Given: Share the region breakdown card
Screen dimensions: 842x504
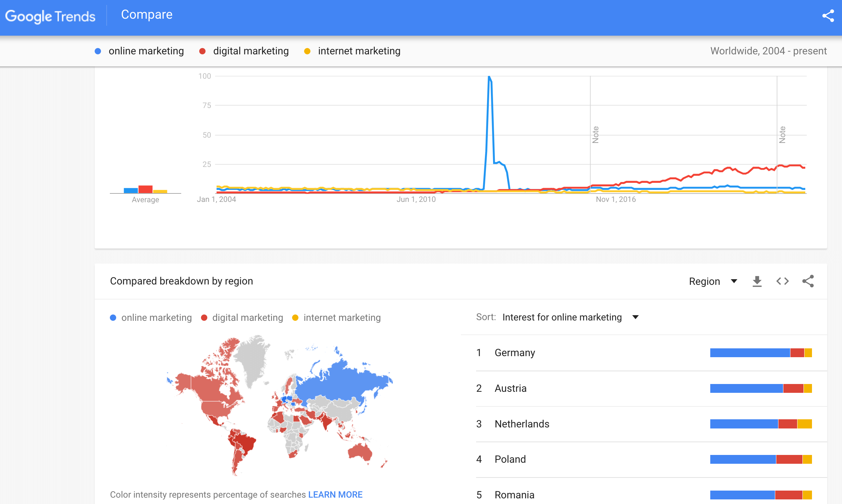Looking at the screenshot, I should coord(808,281).
